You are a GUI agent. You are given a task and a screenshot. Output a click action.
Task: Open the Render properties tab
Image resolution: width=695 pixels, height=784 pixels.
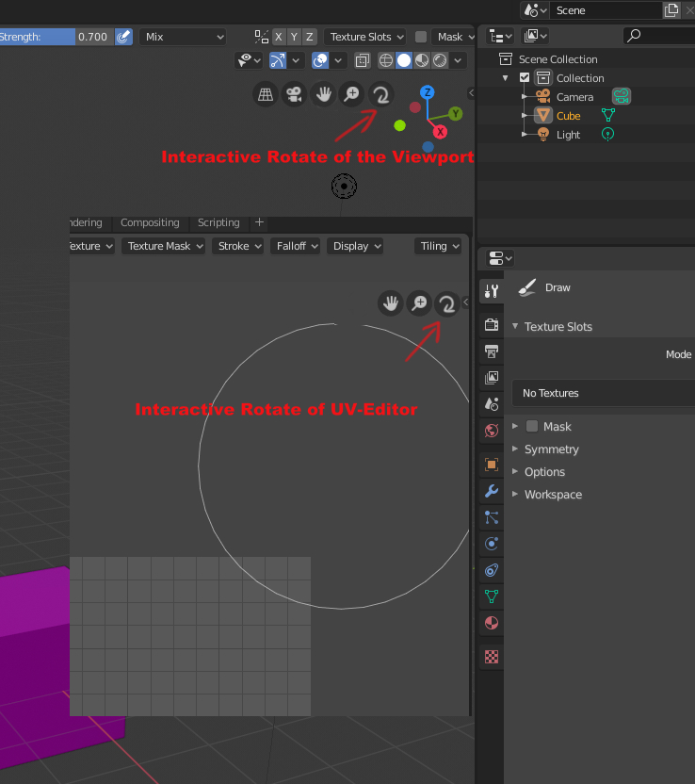coord(492,325)
